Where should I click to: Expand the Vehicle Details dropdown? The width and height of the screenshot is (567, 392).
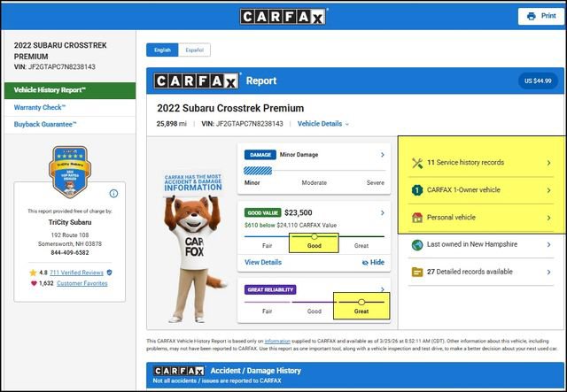pyautogui.click(x=323, y=124)
